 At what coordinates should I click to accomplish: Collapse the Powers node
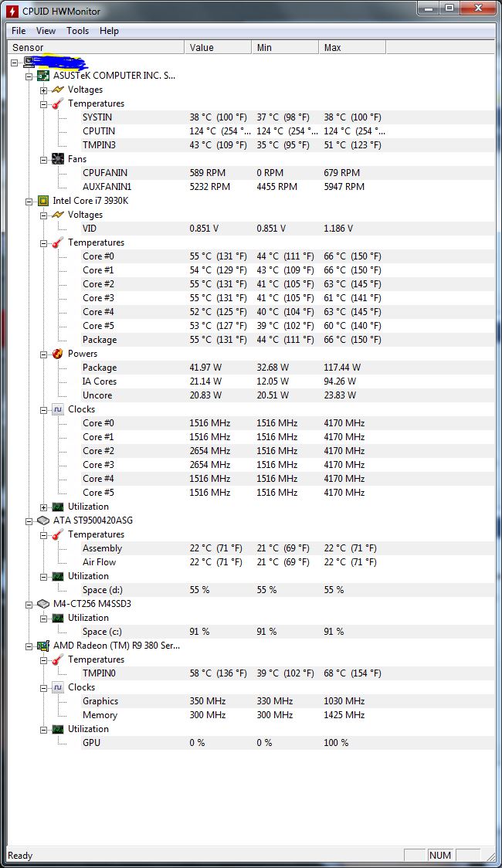click(43, 354)
